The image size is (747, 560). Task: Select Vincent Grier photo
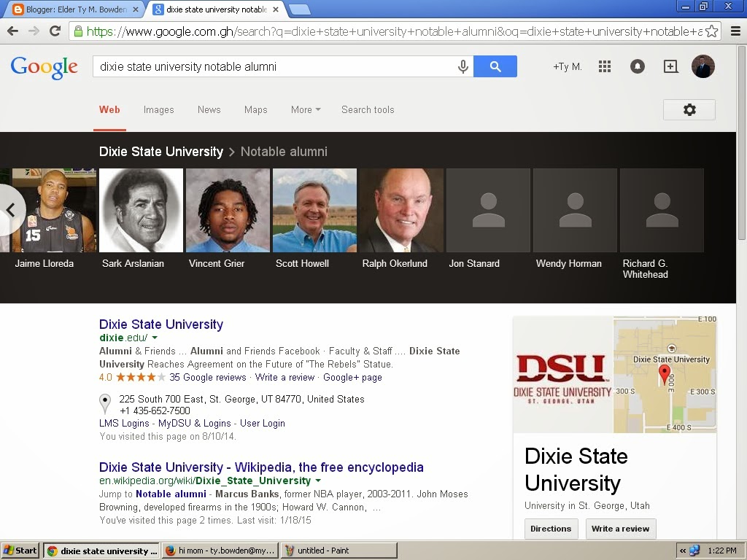click(x=228, y=210)
